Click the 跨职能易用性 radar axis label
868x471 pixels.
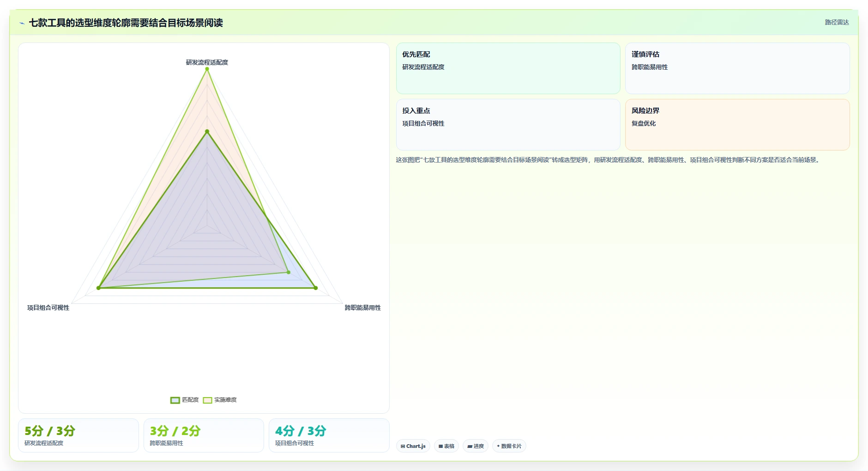pyautogui.click(x=363, y=308)
